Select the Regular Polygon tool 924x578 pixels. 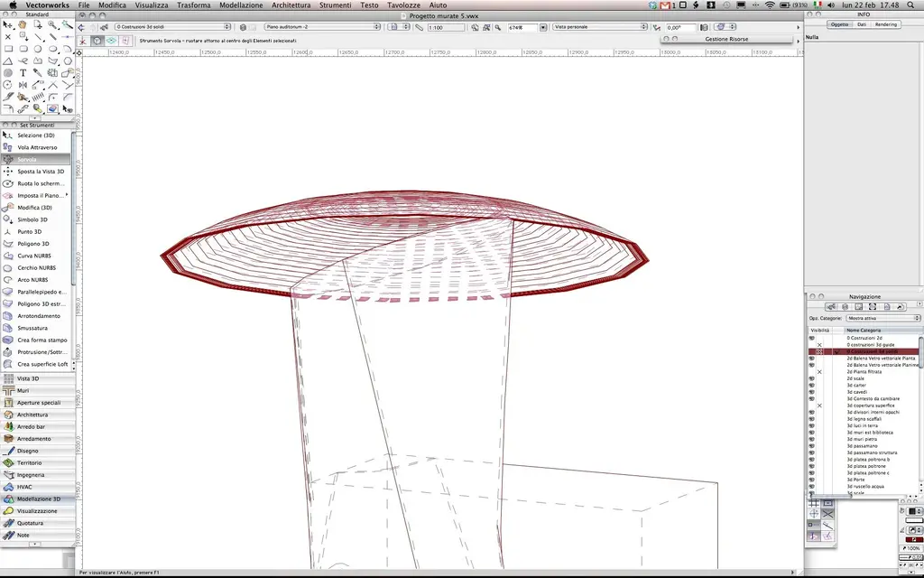(67, 61)
